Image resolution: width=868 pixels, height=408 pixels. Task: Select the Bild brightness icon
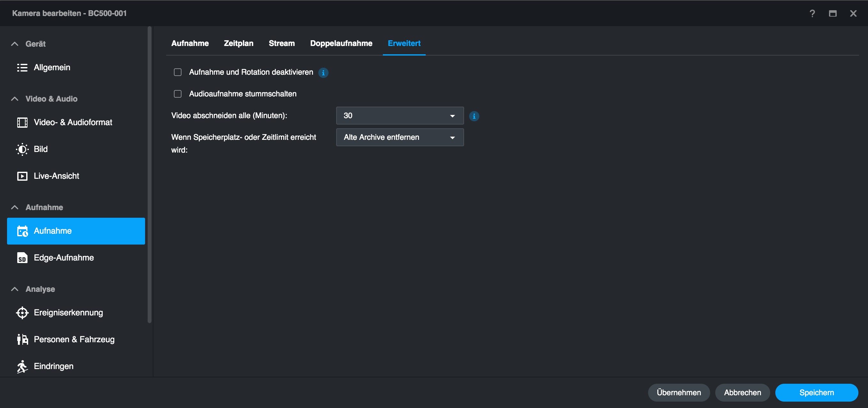pos(22,149)
